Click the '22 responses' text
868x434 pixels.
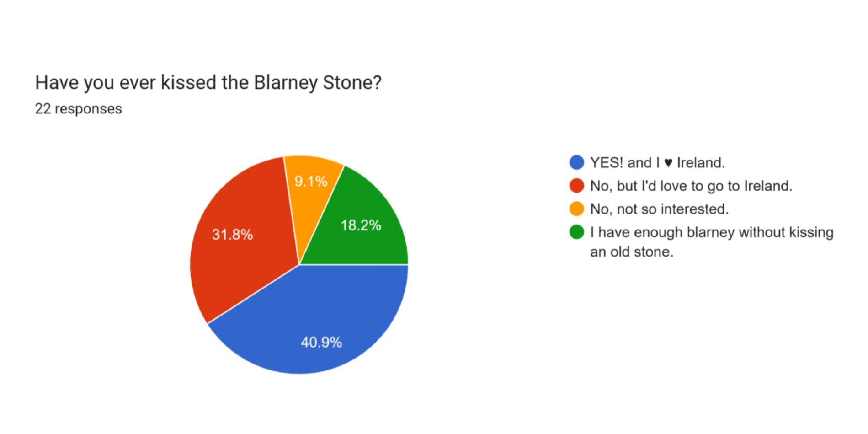click(79, 109)
